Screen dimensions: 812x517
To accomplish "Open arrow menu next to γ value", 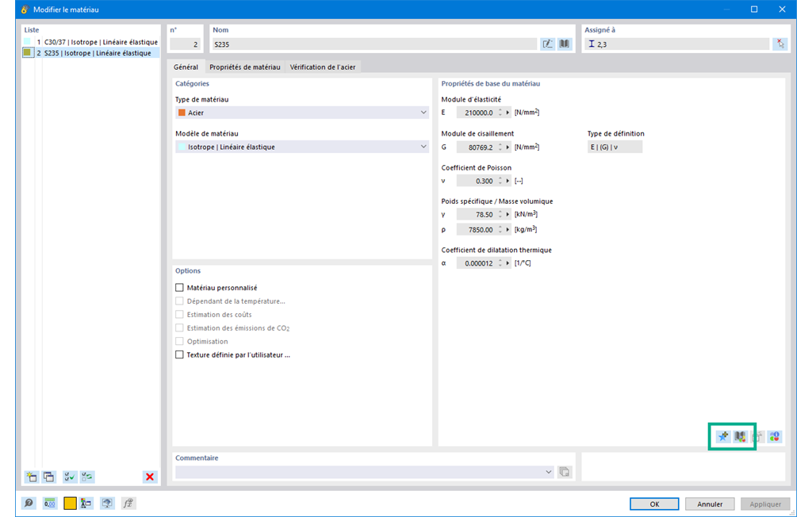I will point(508,214).
